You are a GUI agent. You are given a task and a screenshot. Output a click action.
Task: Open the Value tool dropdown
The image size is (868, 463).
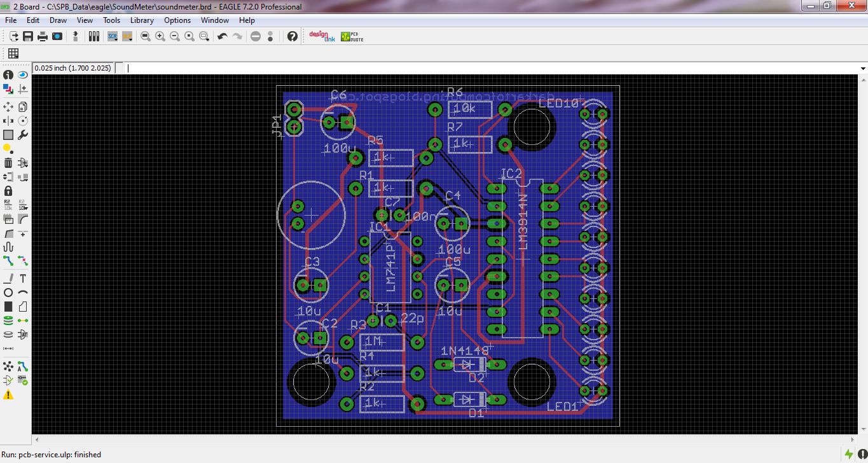23,205
